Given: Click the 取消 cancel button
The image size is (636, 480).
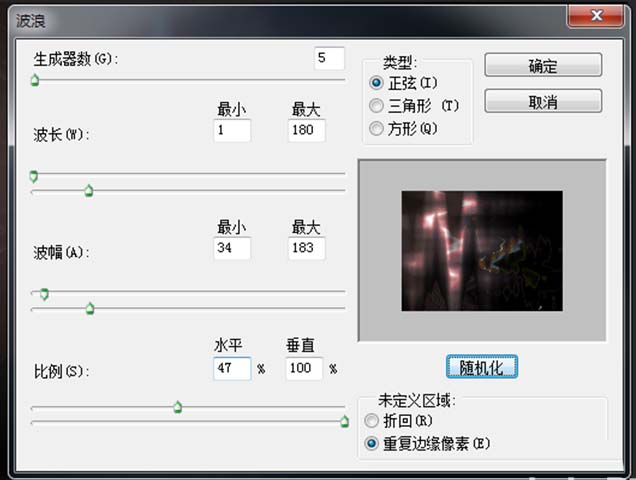Looking at the screenshot, I should point(543,101).
